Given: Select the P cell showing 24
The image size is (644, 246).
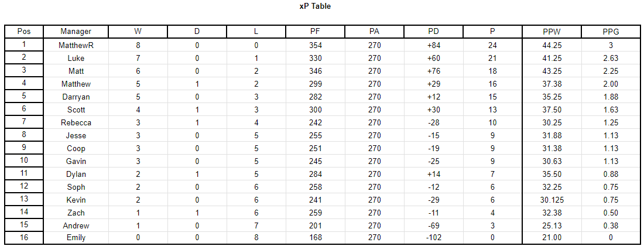Looking at the screenshot, I should point(492,45).
